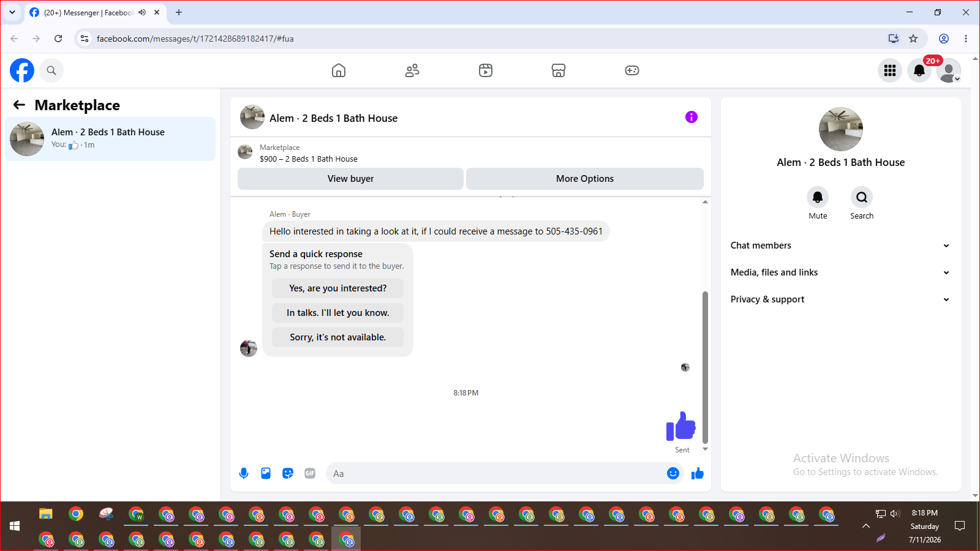The image size is (980, 551).
Task: Open the Alem 2 Beds 1 Bath House conversation in the Marketplace list
Action: (110, 139)
